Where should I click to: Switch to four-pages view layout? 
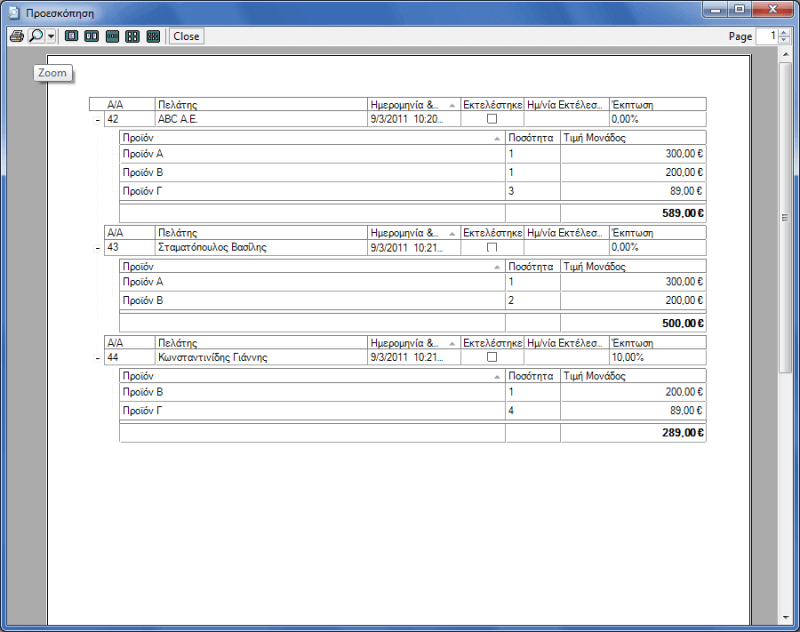(132, 36)
